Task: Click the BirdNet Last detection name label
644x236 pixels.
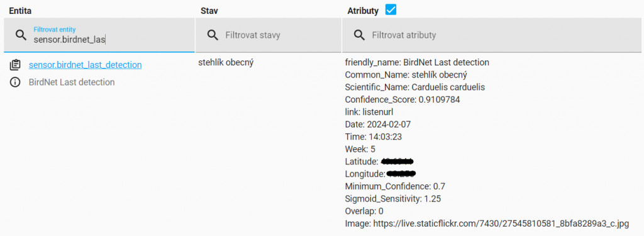Action: click(72, 82)
